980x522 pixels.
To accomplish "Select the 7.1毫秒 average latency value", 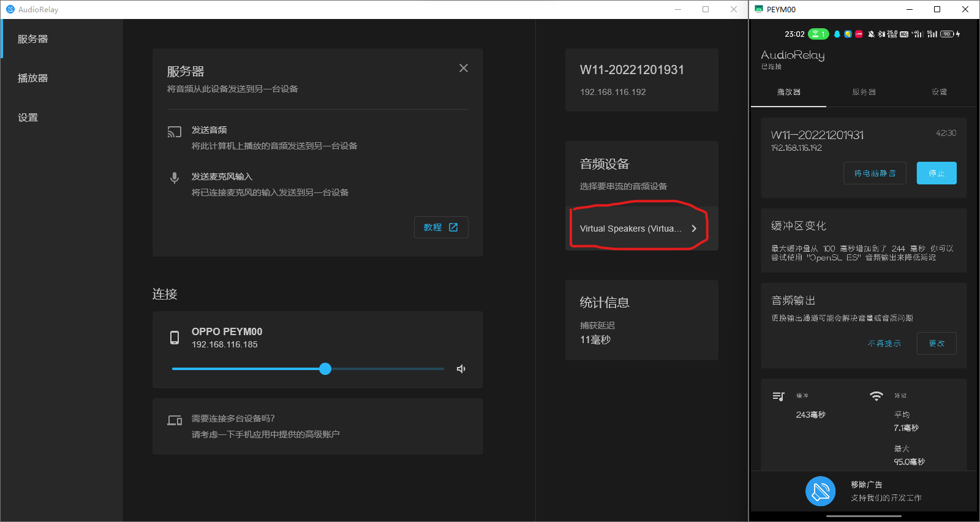I will (x=906, y=428).
